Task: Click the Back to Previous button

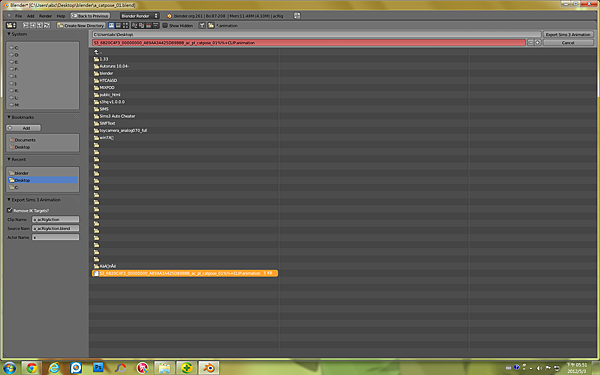Action: pyautogui.click(x=90, y=16)
